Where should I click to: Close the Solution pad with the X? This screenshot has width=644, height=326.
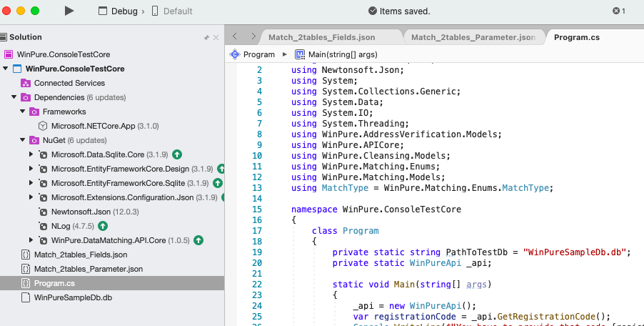point(216,37)
